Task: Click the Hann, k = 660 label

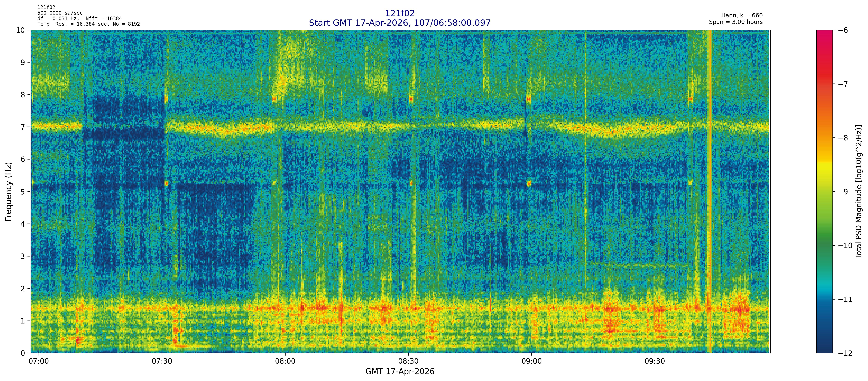Action: pos(742,16)
